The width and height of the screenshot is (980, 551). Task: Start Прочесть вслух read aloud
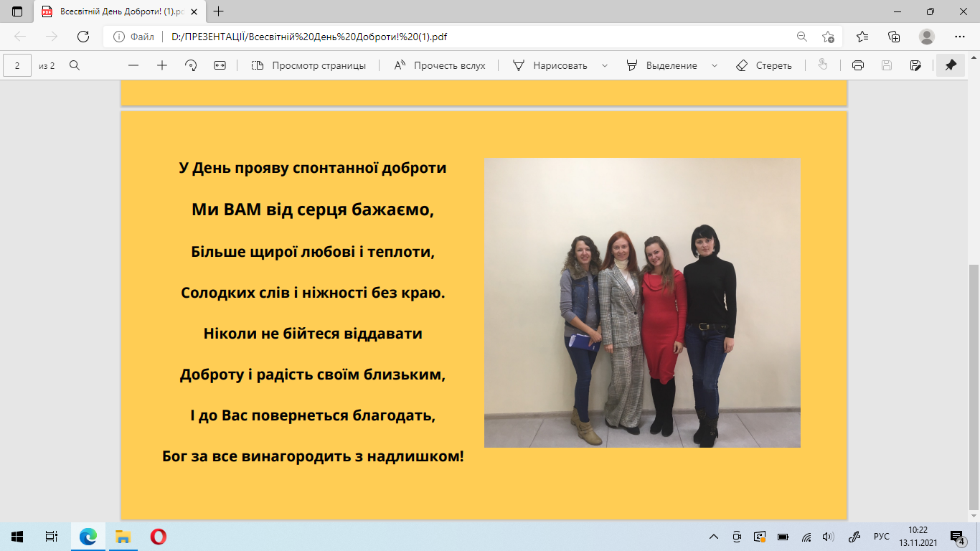440,65
